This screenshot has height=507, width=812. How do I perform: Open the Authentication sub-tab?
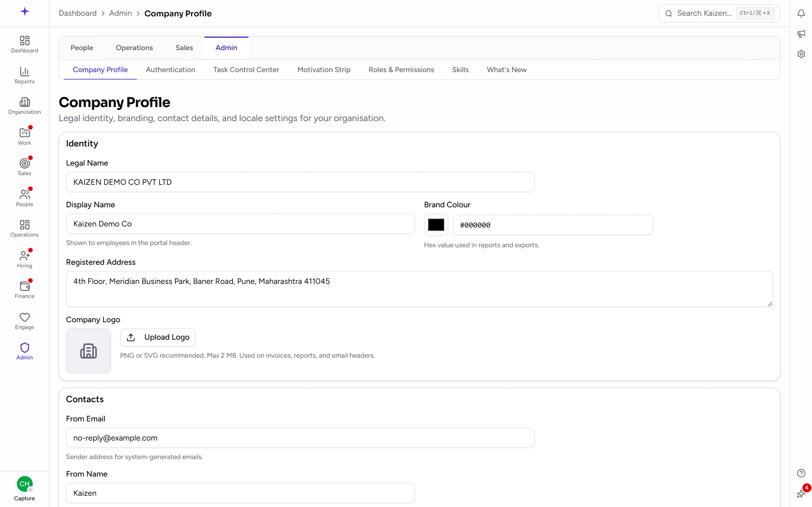(171, 70)
